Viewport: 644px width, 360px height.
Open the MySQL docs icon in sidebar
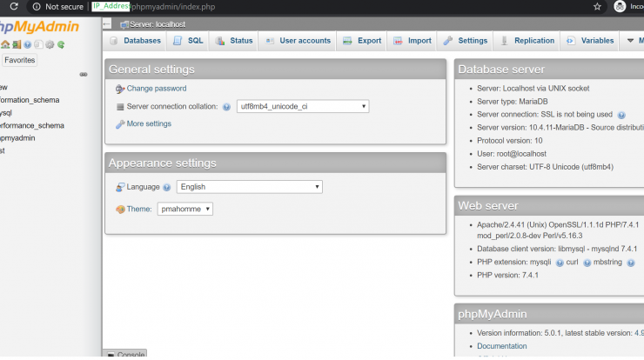point(38,44)
